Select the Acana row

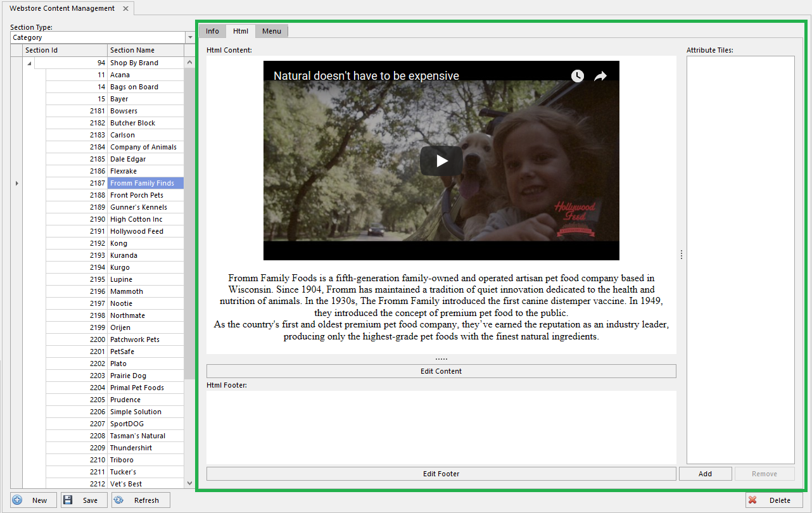[115, 75]
